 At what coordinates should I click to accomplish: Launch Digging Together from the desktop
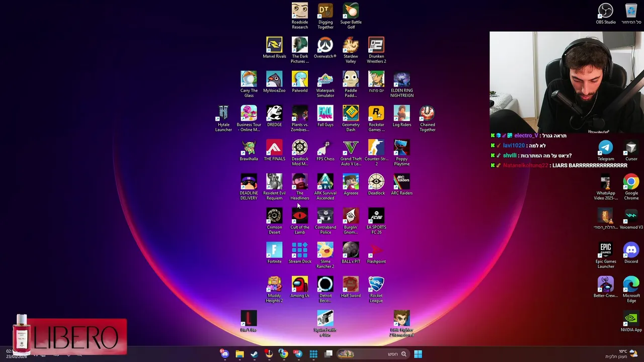(325, 16)
